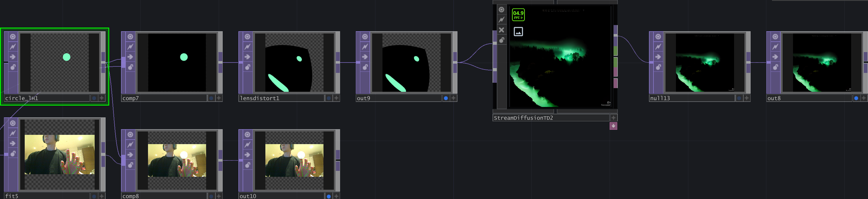868x199 pixels.
Task: Toggle viewer active flag on comp8
Action: [130, 135]
